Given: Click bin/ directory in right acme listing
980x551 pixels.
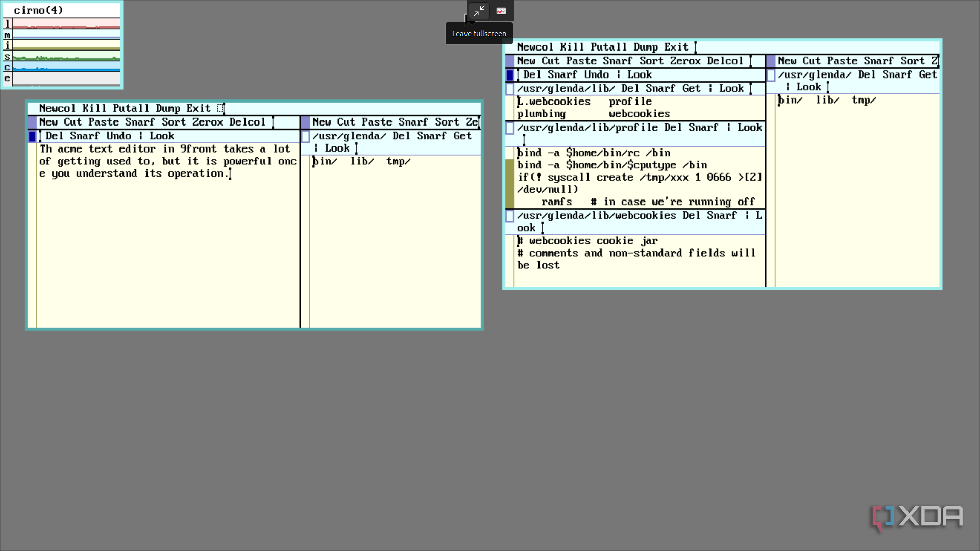Looking at the screenshot, I should coord(790,100).
